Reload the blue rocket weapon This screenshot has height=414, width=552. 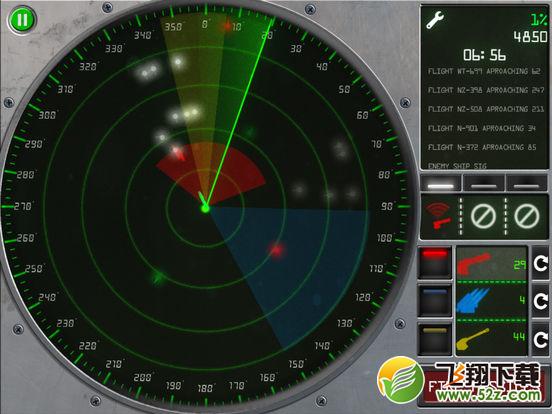(x=540, y=301)
